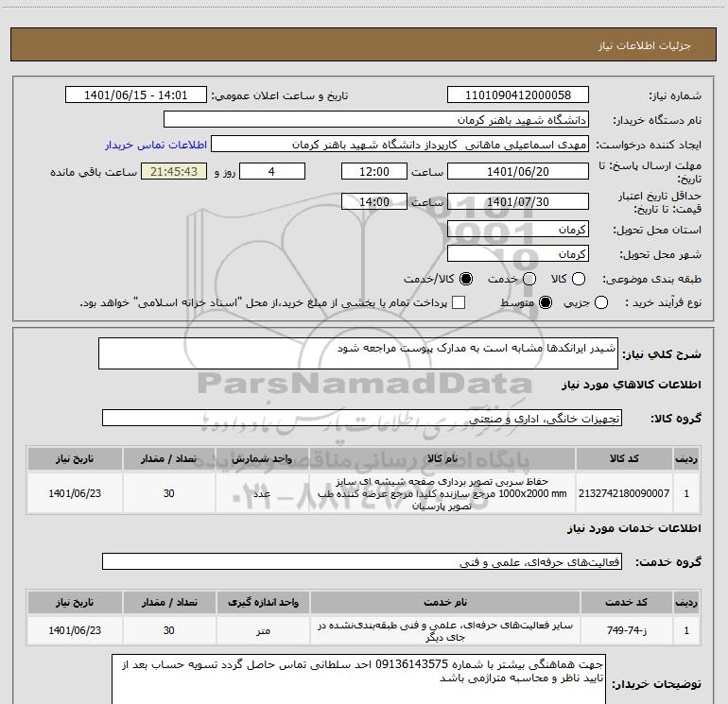Click the deadline time field 12:00
Viewport: 728px width, 704px height.
click(x=374, y=171)
